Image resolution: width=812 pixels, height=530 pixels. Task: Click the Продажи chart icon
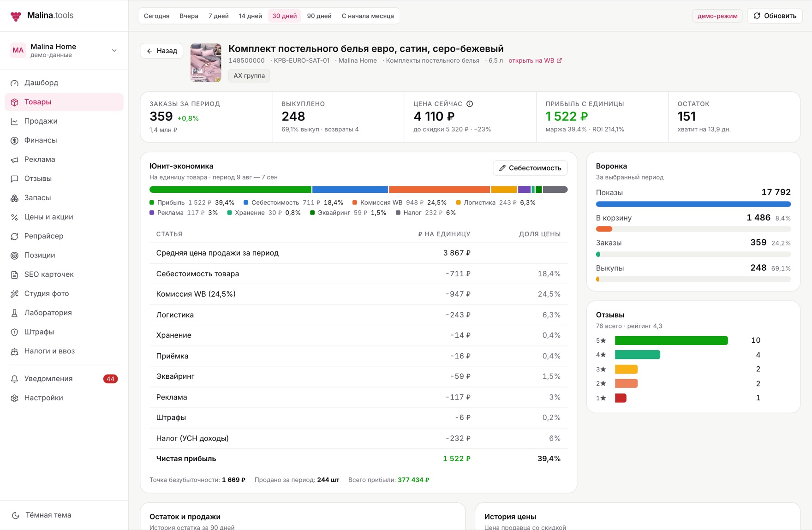[15, 121]
